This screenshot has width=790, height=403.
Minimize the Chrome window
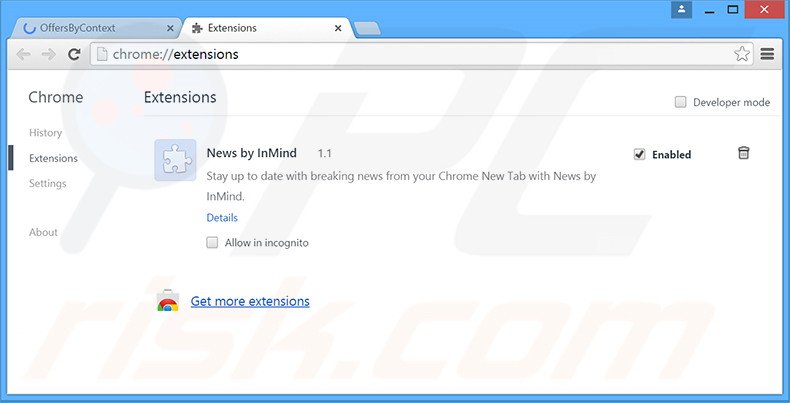point(709,10)
